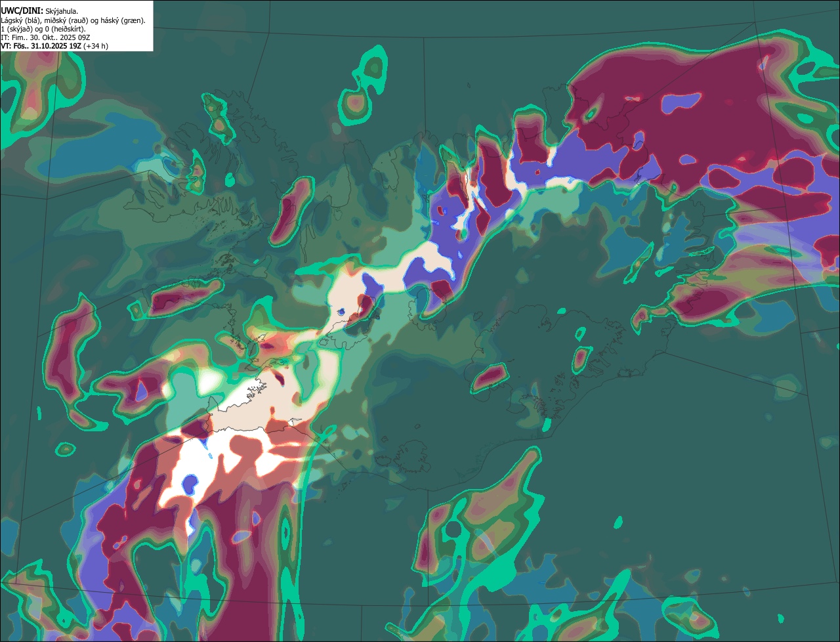Click the "UWC/DINI:" bold title label
This screenshot has width=840, height=642.
[22, 11]
